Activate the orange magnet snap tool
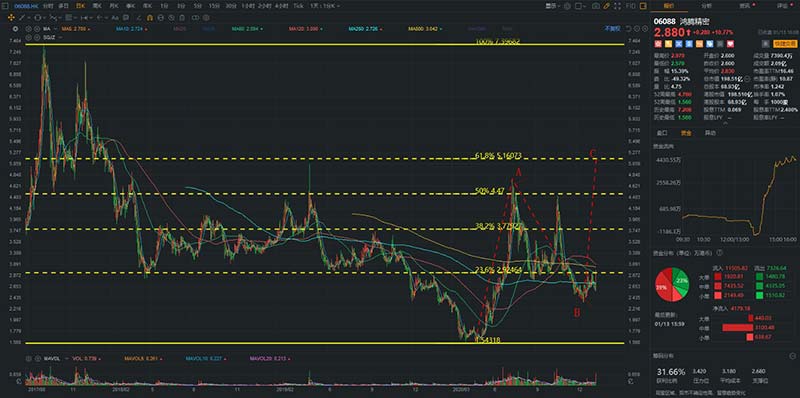Image resolution: width=800 pixels, height=398 pixels. 149,18
